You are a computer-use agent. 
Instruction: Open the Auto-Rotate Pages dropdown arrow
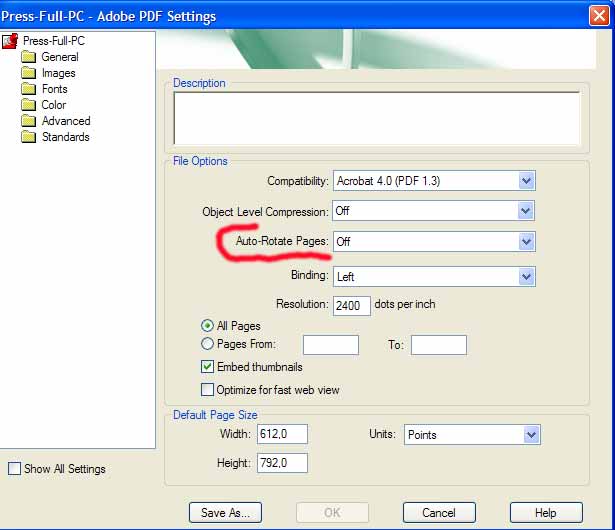click(x=526, y=241)
